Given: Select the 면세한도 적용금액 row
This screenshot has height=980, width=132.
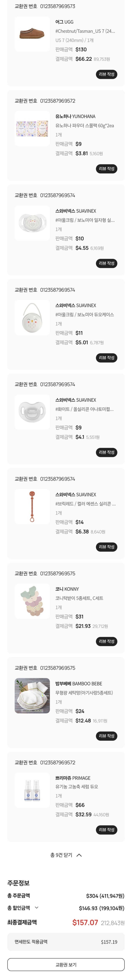Looking at the screenshot, I should [66, 942].
